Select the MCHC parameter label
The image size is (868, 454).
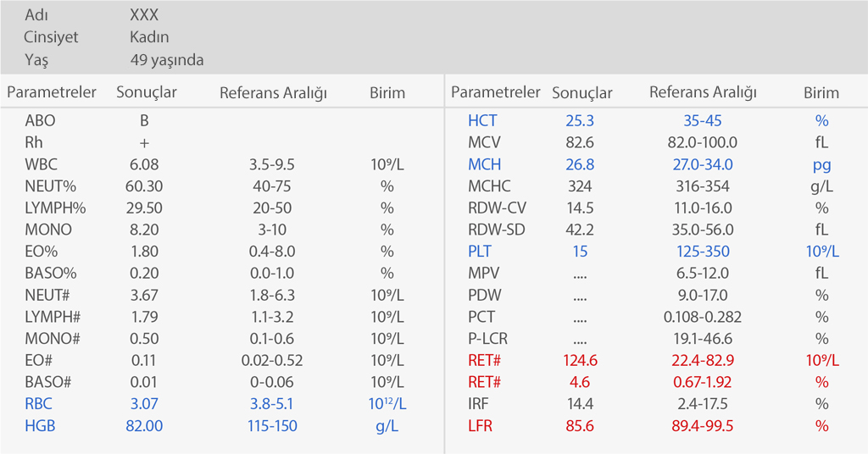point(489,186)
